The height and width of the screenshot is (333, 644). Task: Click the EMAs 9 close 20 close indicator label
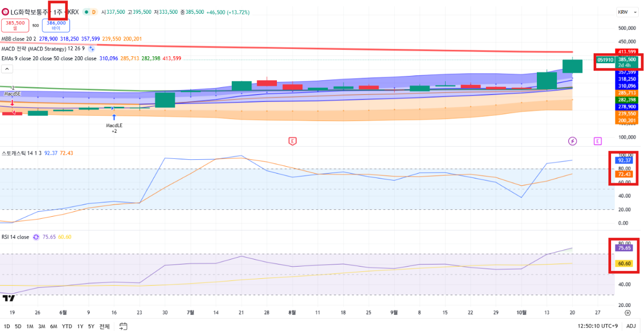[x=49, y=58]
